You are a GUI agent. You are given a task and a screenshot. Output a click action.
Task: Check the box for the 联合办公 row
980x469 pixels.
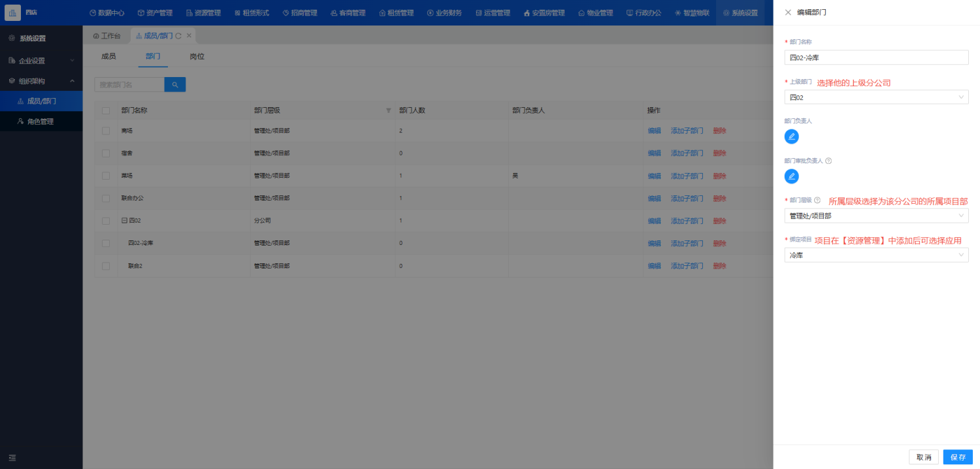(106, 198)
